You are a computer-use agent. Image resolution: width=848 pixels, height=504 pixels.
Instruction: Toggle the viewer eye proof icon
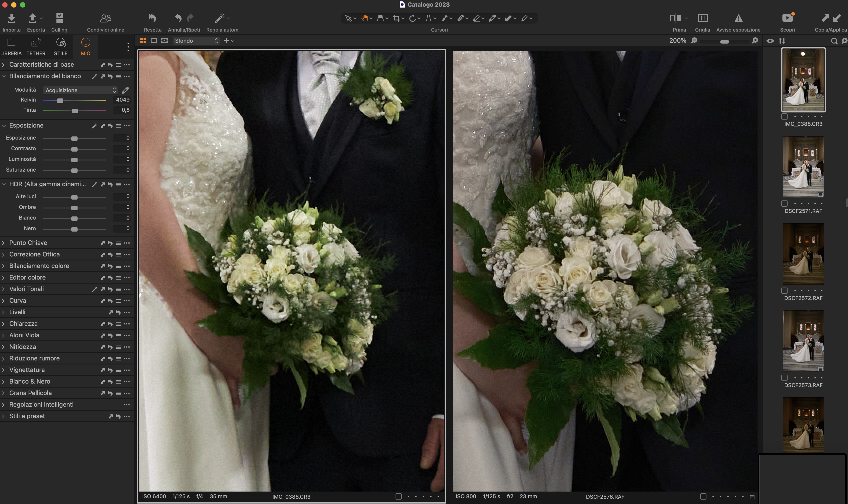(164, 41)
